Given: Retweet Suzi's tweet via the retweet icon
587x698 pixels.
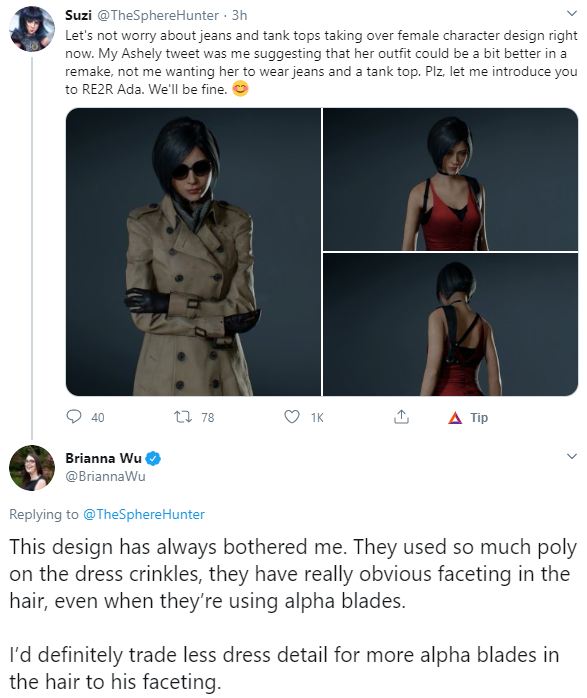Looking at the screenshot, I should (x=182, y=417).
